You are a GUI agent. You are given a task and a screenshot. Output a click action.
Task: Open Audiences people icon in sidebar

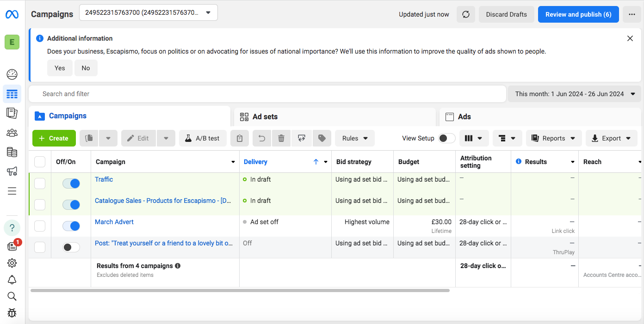12,133
